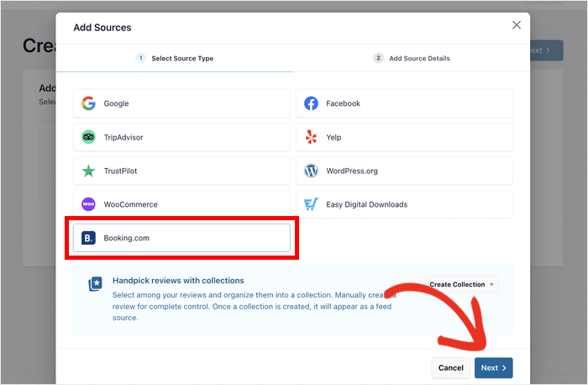The height and width of the screenshot is (385, 588).
Task: Click the Yelp burst icon
Action: (311, 137)
